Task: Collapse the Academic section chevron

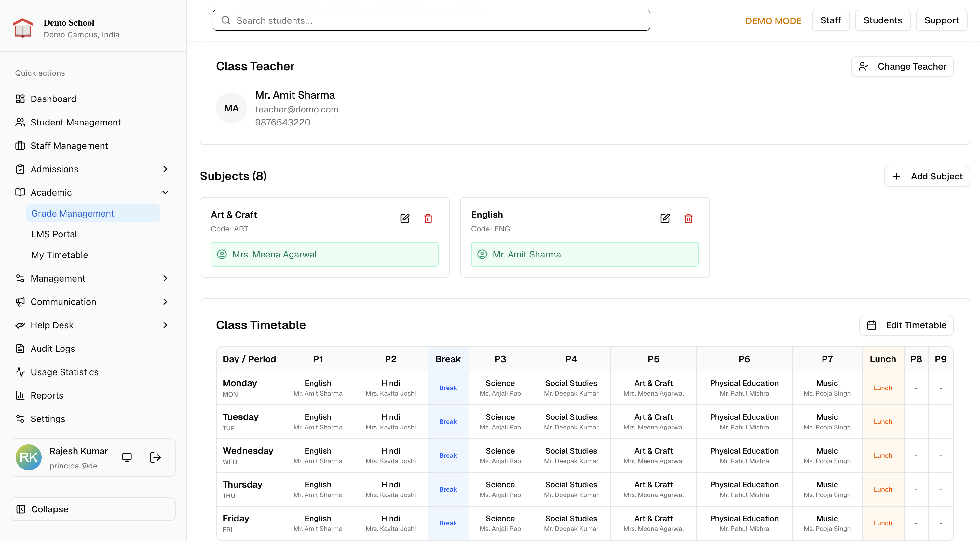Action: [165, 192]
